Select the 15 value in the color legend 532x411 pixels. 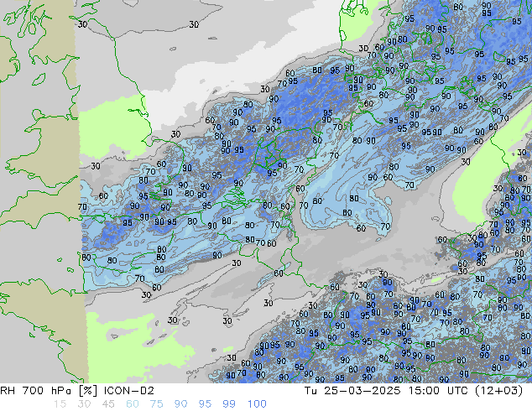pyautogui.click(x=60, y=404)
